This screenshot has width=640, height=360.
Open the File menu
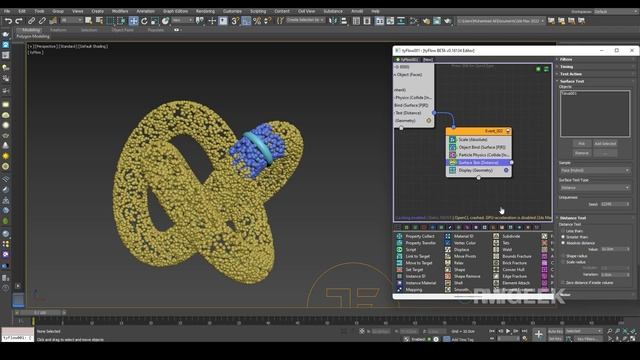tap(7, 11)
